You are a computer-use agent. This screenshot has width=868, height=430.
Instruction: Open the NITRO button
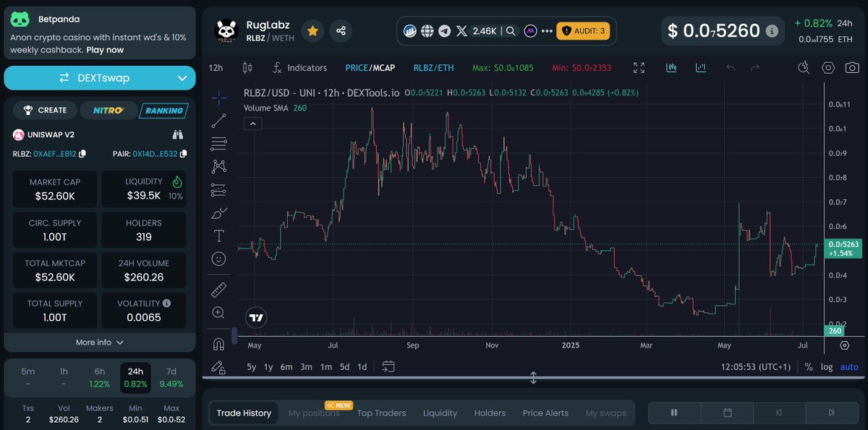(108, 111)
